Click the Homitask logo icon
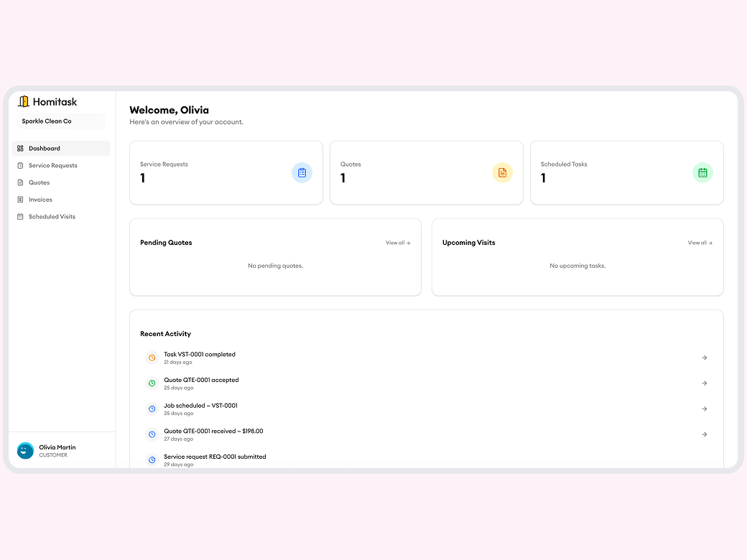 [x=24, y=102]
